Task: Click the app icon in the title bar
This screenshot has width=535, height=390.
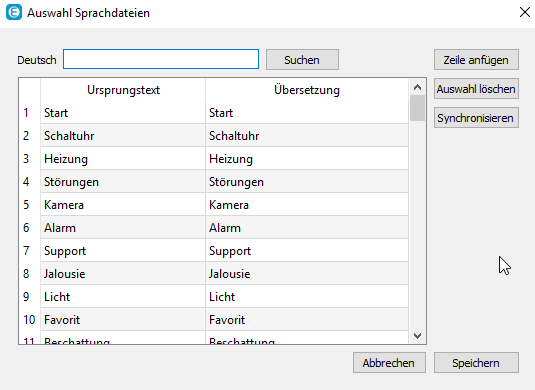Action: pyautogui.click(x=14, y=12)
